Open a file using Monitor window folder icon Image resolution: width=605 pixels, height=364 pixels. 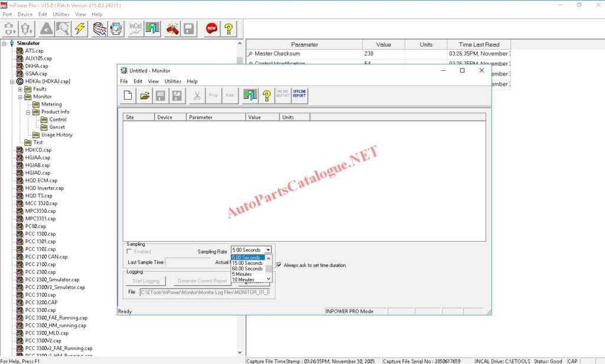[x=145, y=95]
